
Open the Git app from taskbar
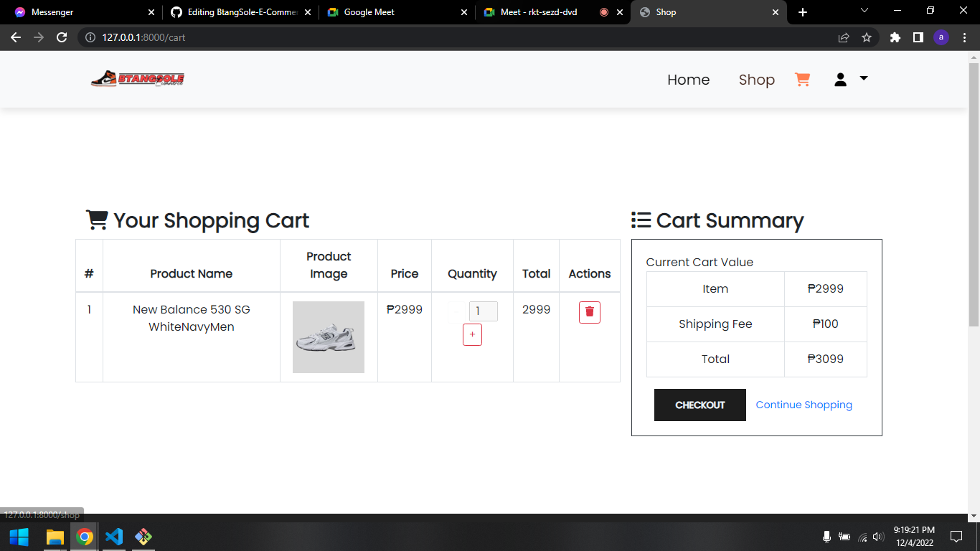coord(143,537)
